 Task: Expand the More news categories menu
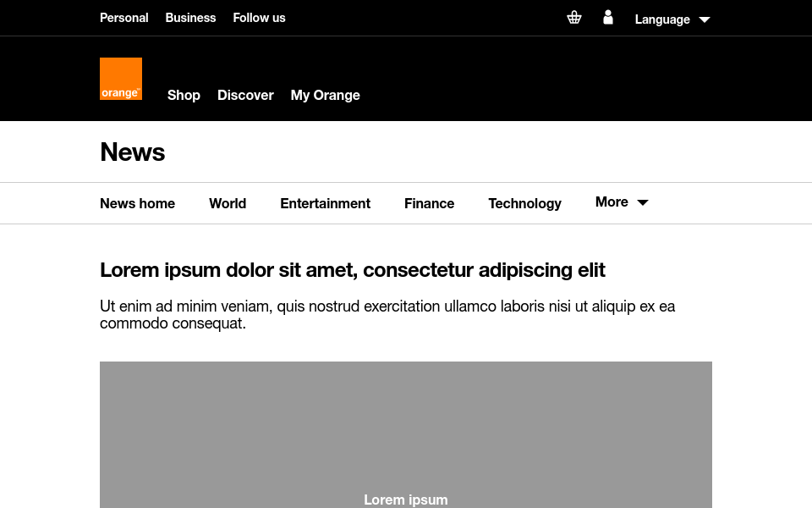click(622, 202)
